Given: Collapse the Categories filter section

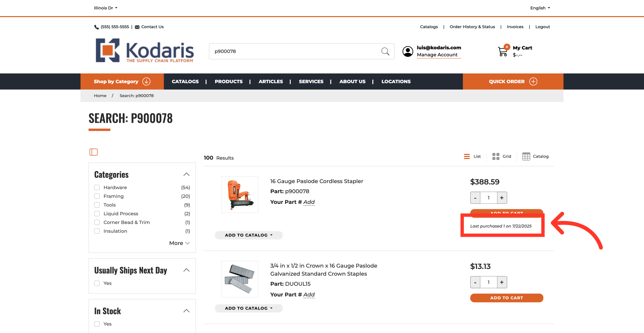Looking at the screenshot, I should point(186,174).
